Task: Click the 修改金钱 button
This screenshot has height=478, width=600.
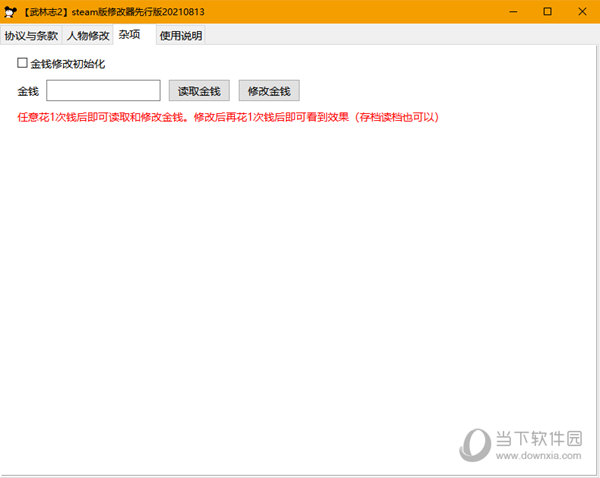Action: pyautogui.click(x=269, y=91)
